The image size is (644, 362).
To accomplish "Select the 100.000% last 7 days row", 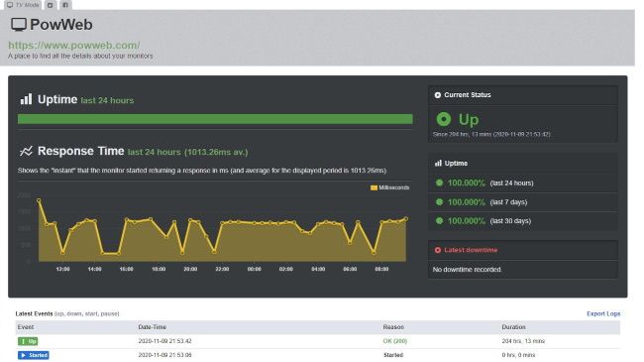I will [x=523, y=202].
